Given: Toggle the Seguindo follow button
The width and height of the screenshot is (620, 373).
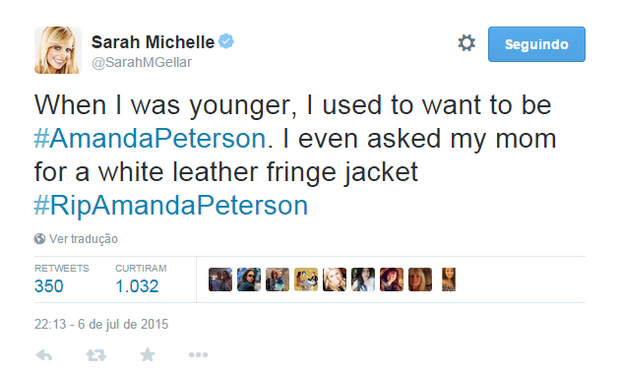Looking at the screenshot, I should point(536,44).
